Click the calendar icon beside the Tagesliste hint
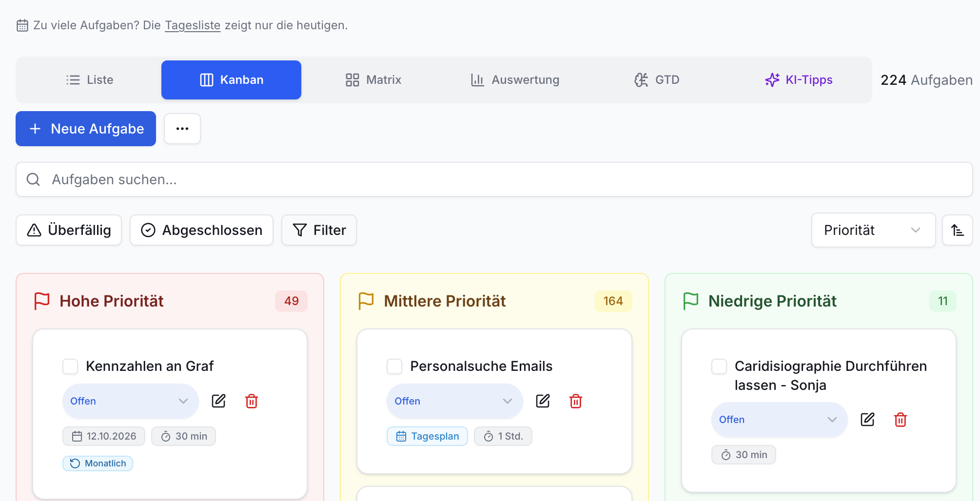The image size is (980, 501). click(22, 25)
